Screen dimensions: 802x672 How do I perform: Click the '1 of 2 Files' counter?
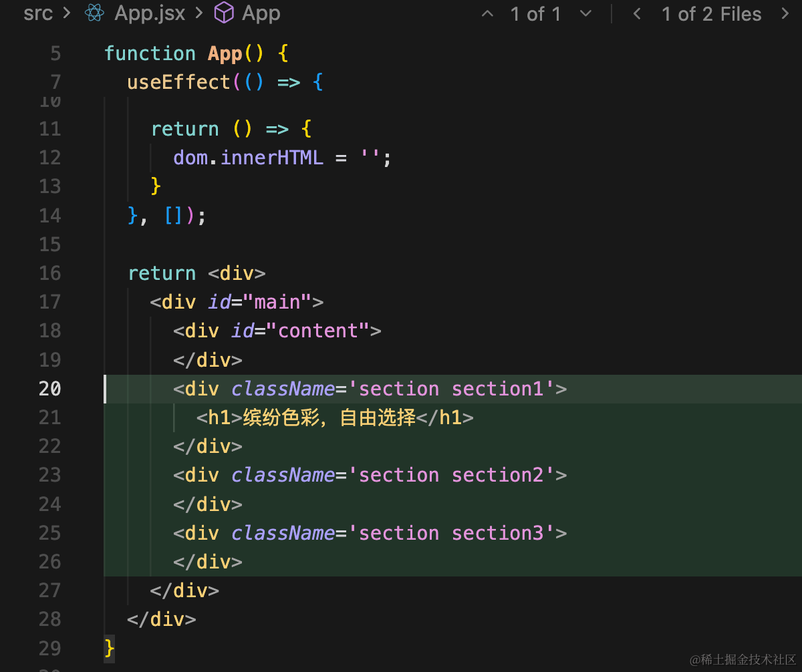point(711,14)
